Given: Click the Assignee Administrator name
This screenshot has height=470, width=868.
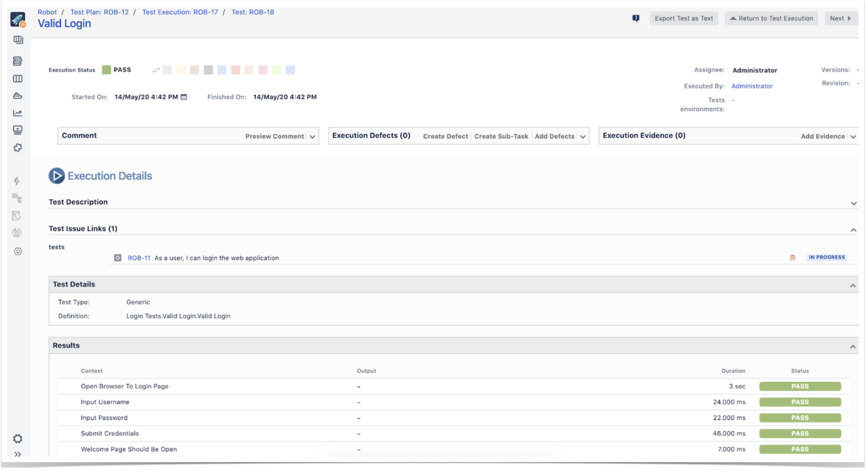Looking at the screenshot, I should (x=755, y=70).
